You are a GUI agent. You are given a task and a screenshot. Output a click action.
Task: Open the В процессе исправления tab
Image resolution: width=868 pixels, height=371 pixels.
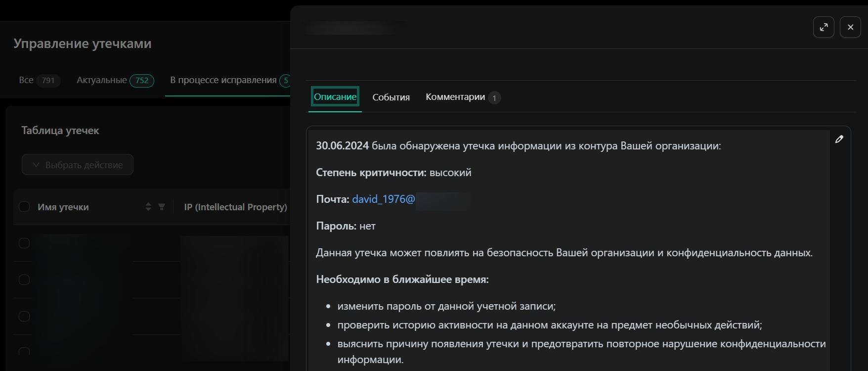coord(223,80)
